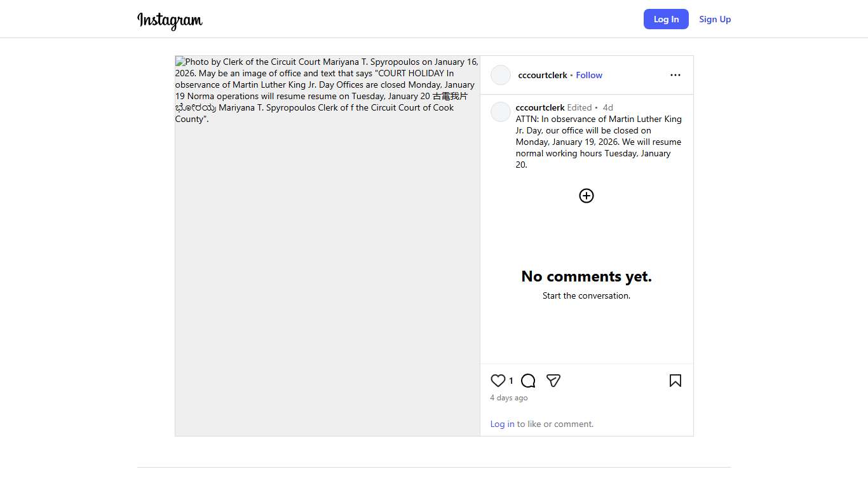This screenshot has height=488, width=868.
Task: Click the comment bubble icon
Action: [x=528, y=381]
